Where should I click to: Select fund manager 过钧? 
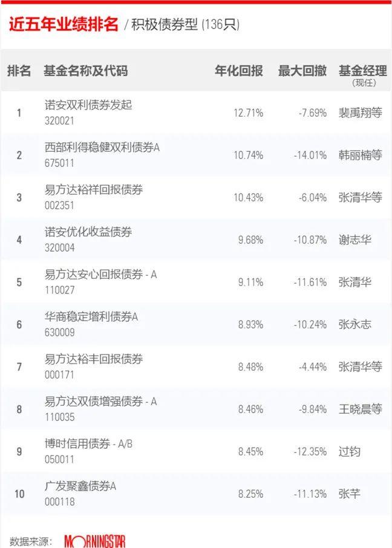(349, 451)
